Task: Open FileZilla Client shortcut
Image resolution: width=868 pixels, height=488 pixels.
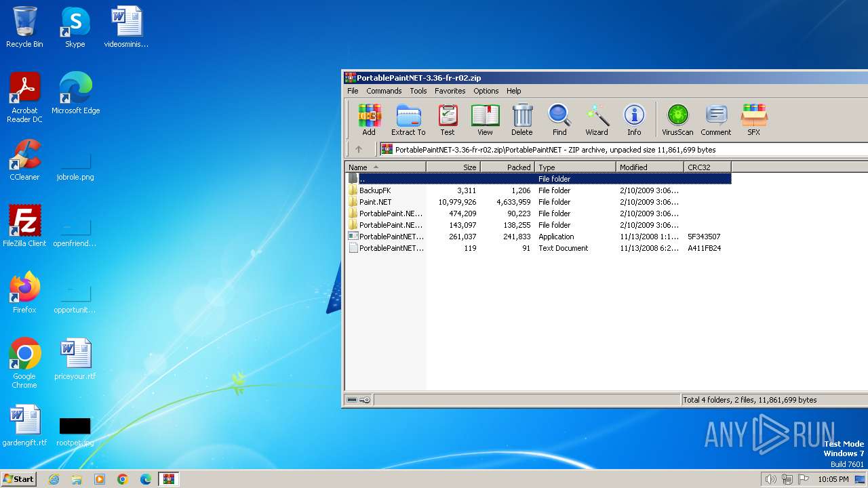Action: (24, 226)
